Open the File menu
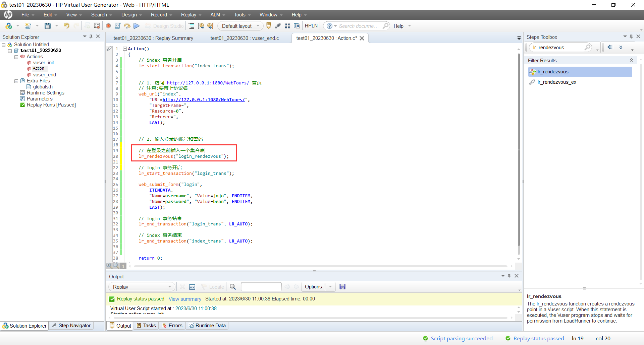 28,15
